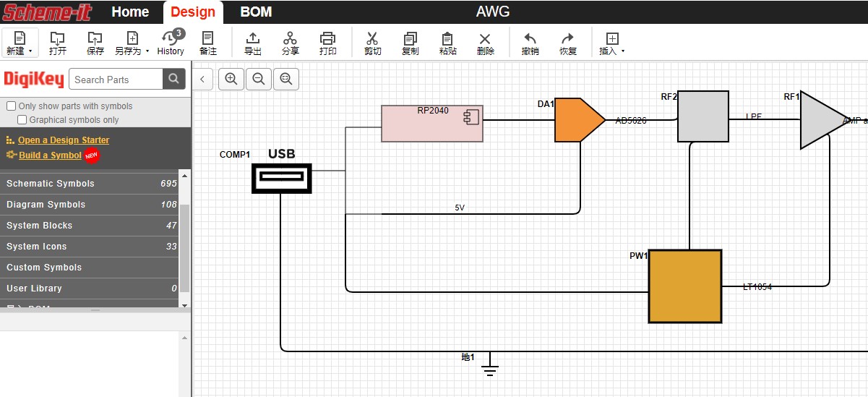Click the Build a Symbol link
This screenshot has height=397, width=868.
(x=50, y=155)
